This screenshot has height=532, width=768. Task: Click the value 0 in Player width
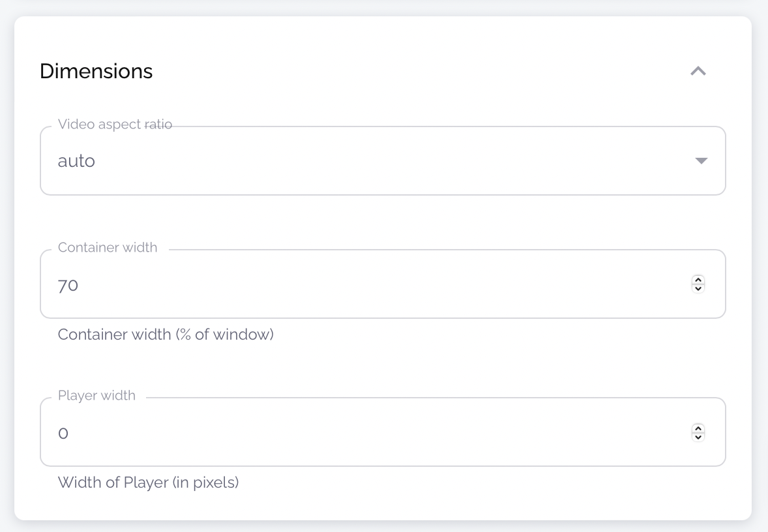63,433
